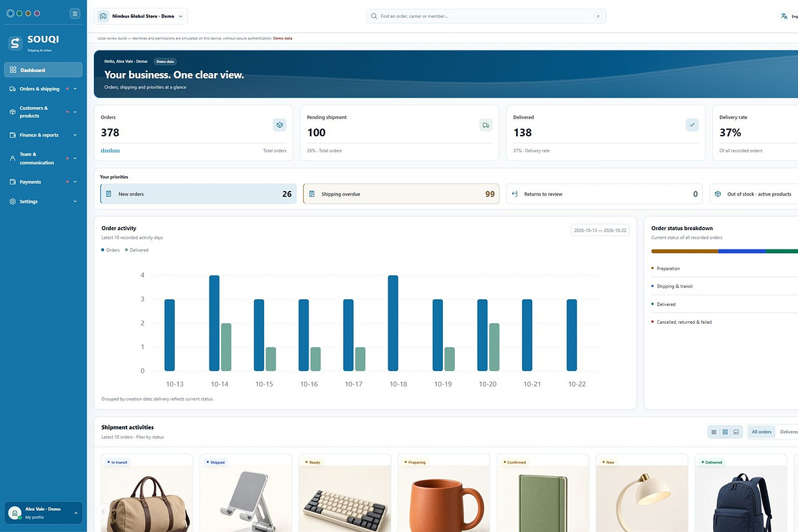Click the red Demo data link
Image resolution: width=798 pixels, height=532 pixels.
click(x=283, y=38)
